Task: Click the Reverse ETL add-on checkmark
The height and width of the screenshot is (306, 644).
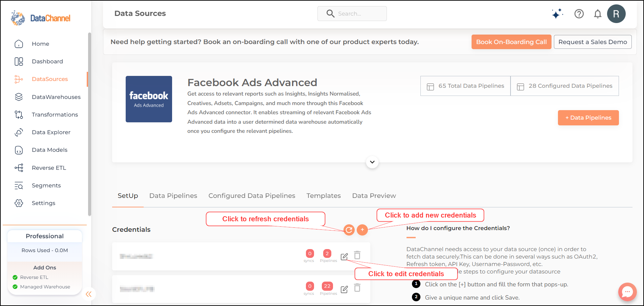Action: [x=15, y=277]
